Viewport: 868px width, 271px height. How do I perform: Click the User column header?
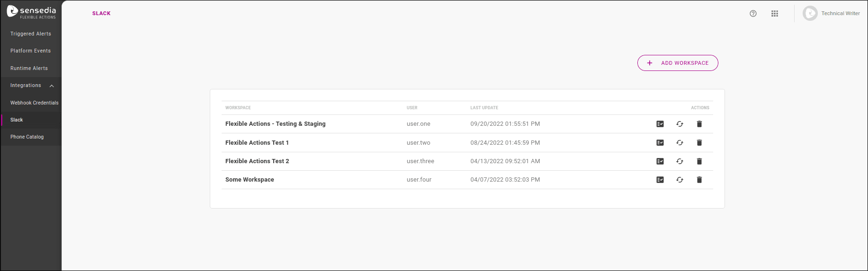(412, 108)
